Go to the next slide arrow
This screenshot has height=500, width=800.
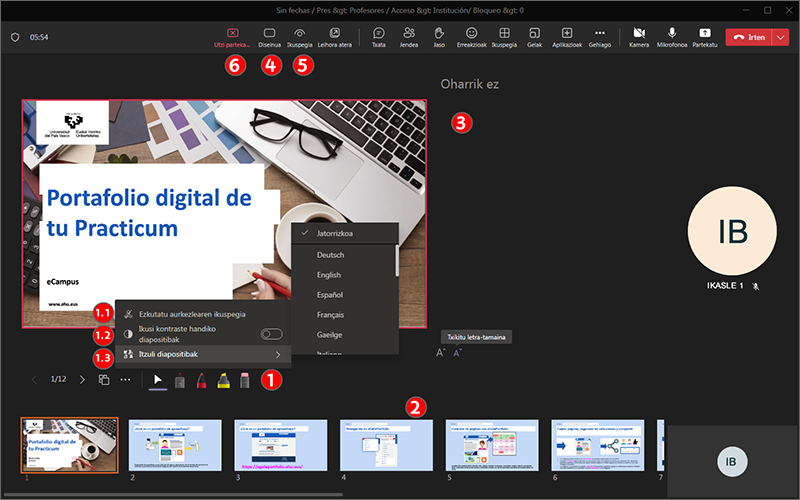coord(82,380)
